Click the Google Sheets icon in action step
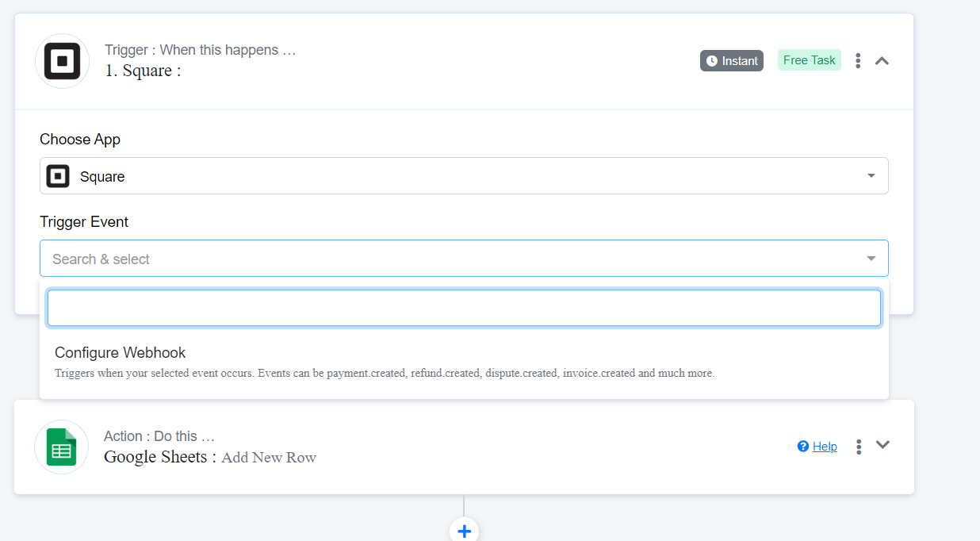The image size is (980, 541). click(x=61, y=447)
